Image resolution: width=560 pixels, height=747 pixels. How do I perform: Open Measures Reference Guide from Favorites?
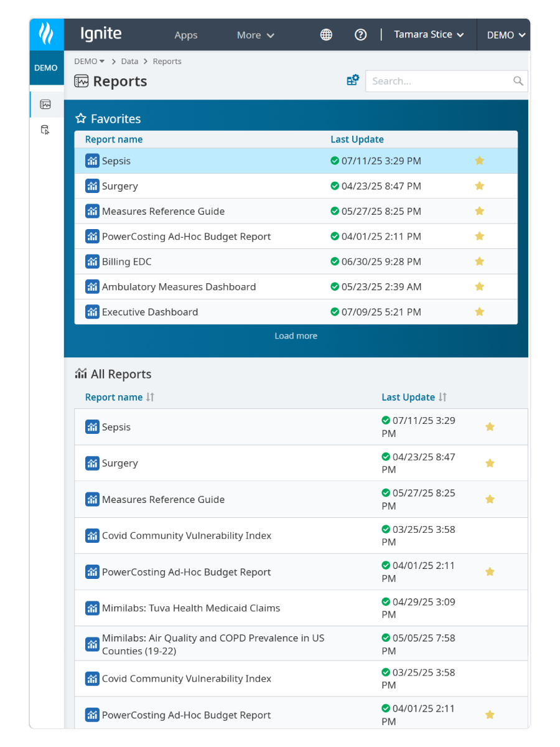click(x=163, y=211)
